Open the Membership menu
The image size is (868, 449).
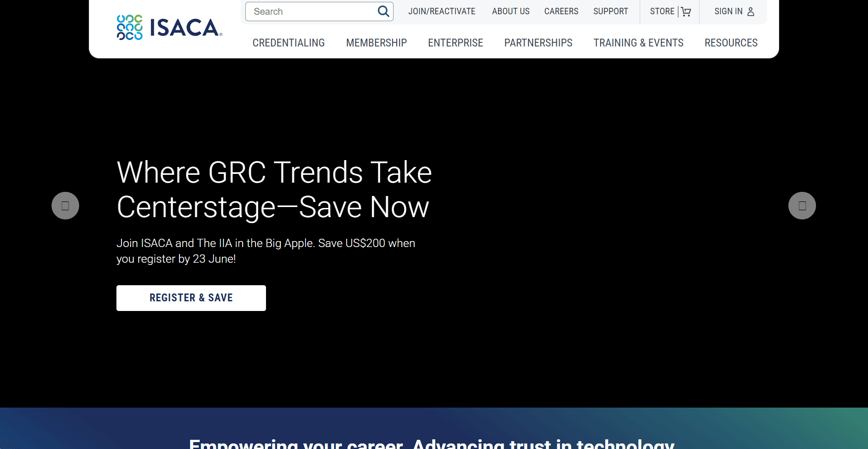(376, 43)
